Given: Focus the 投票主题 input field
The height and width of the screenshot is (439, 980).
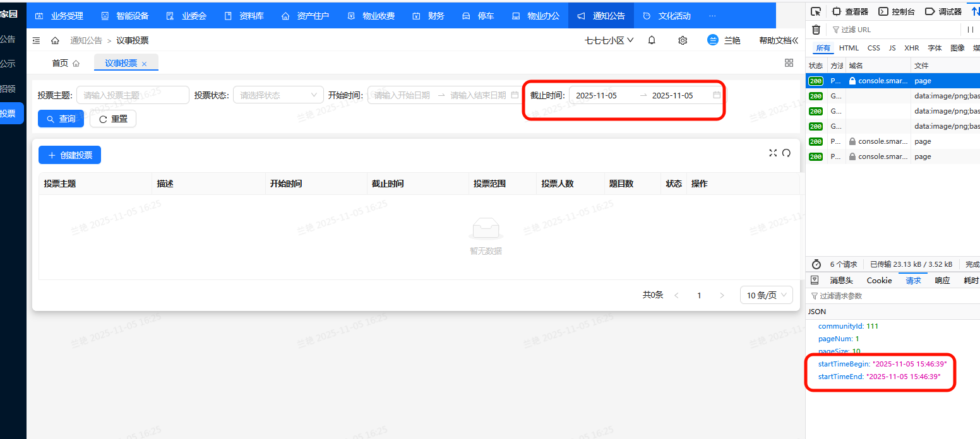Looking at the screenshot, I should coord(133,95).
